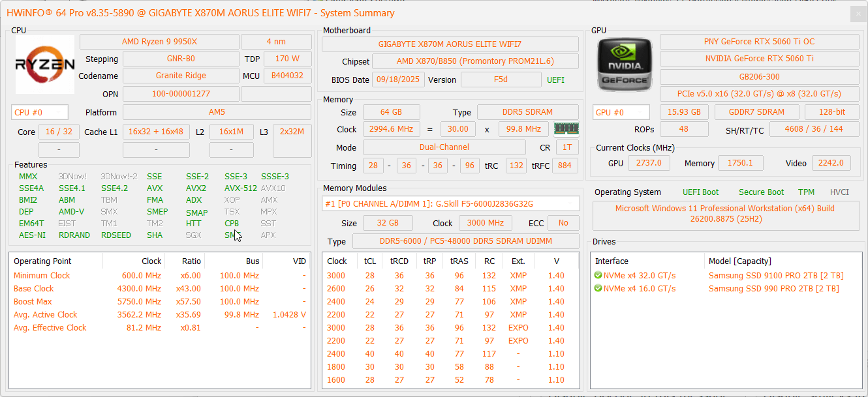Viewport: 868px width, 397px height.
Task: Click the ECC field showing No
Action: point(563,222)
